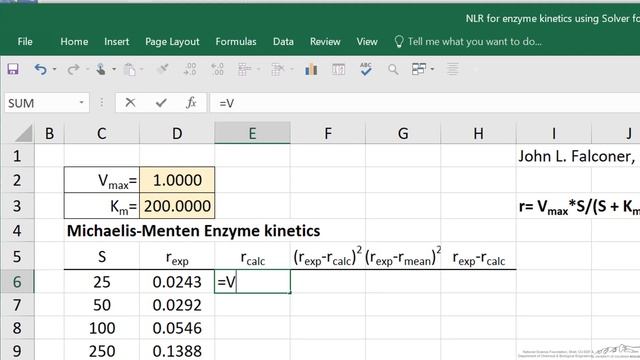Select column C header
Image resolution: width=640 pixels, height=360 pixels.
tap(102, 133)
